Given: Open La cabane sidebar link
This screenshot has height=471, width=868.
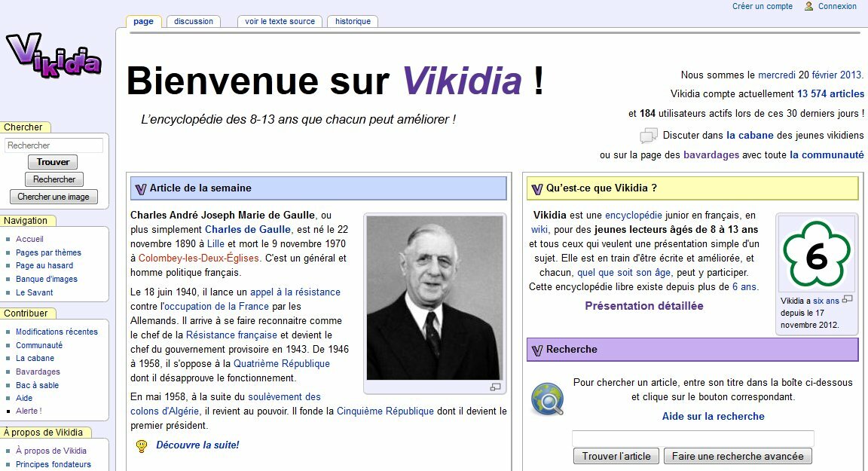Looking at the screenshot, I should click(35, 358).
